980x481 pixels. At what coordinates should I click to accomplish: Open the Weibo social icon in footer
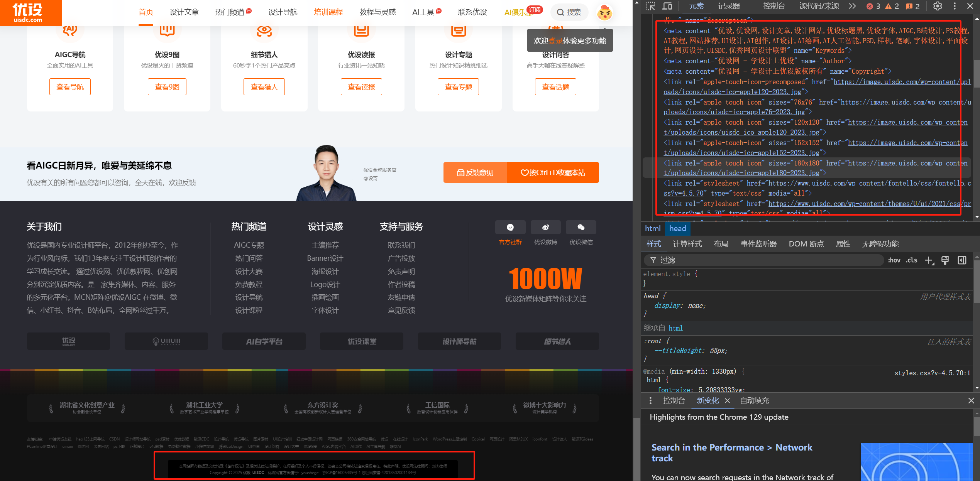(x=545, y=228)
